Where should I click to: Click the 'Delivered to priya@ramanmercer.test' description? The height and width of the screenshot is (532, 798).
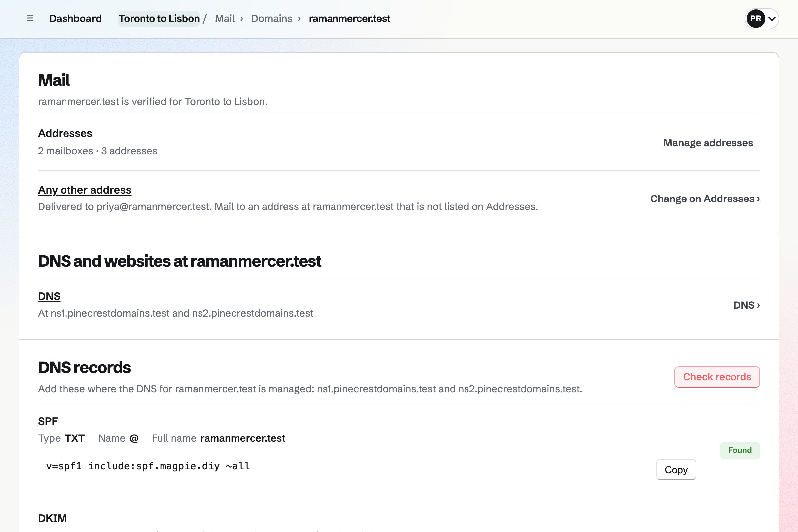288,206
